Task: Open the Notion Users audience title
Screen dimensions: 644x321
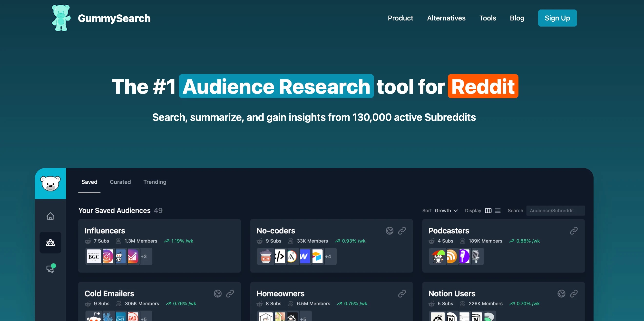Action: click(452, 293)
